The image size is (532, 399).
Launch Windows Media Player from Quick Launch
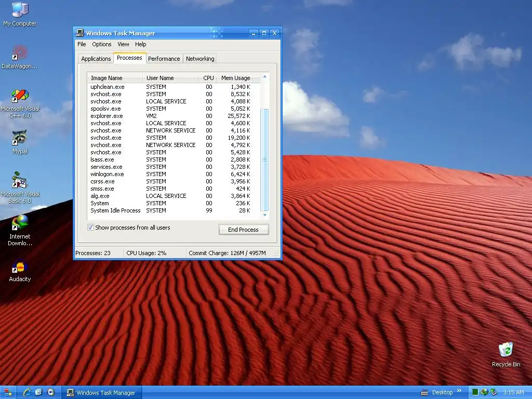click(x=51, y=393)
